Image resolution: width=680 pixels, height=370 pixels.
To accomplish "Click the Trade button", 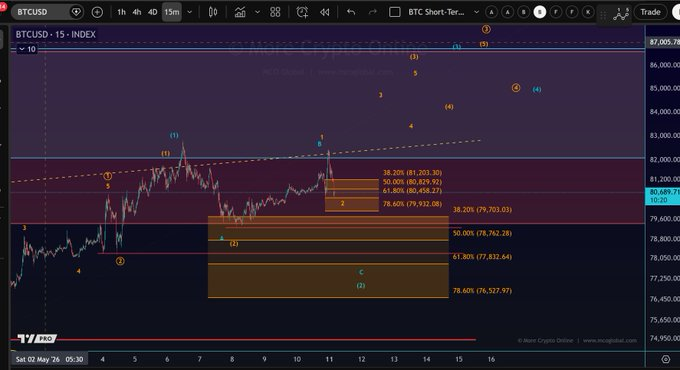I will (x=651, y=12).
